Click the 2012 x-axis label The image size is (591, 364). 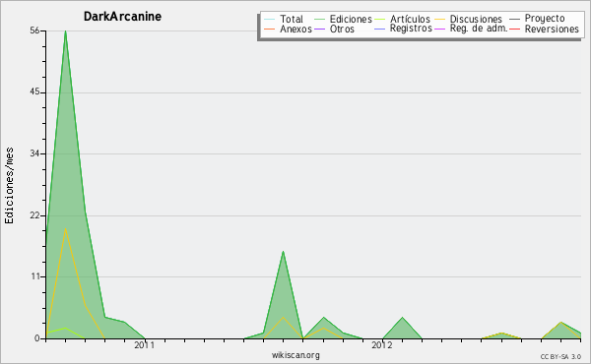382,345
